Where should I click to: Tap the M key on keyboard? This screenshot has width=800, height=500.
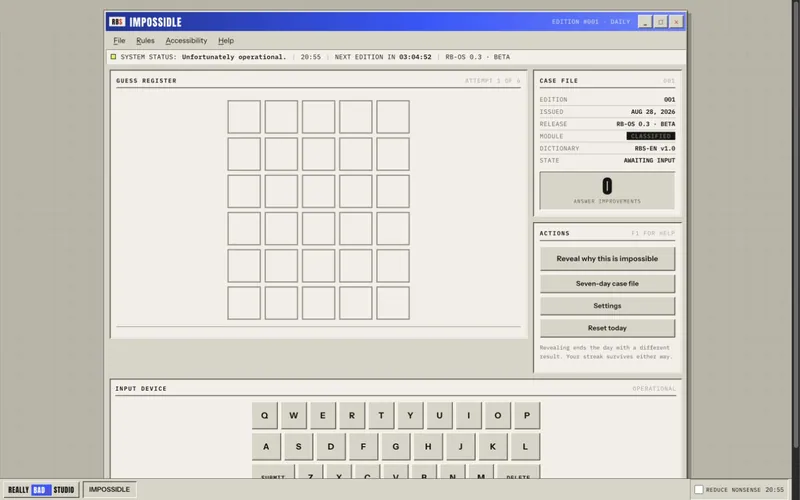point(481,472)
